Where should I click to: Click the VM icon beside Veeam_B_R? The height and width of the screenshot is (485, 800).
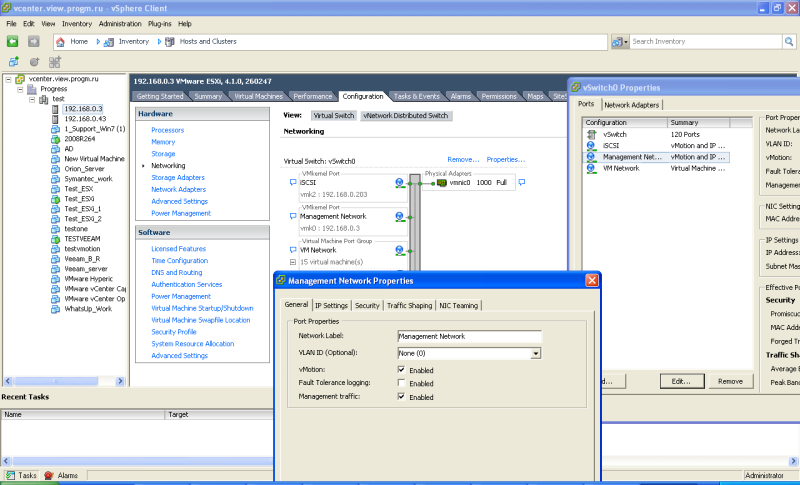pyautogui.click(x=55, y=259)
